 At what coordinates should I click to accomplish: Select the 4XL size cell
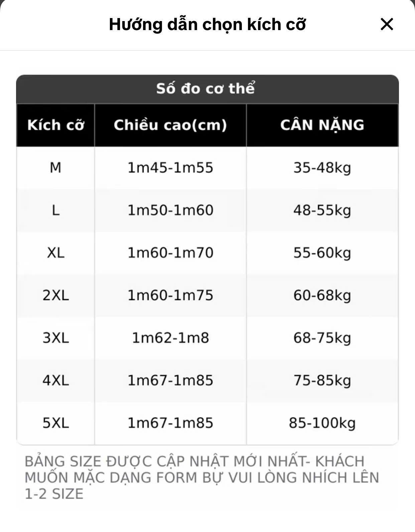(x=55, y=380)
